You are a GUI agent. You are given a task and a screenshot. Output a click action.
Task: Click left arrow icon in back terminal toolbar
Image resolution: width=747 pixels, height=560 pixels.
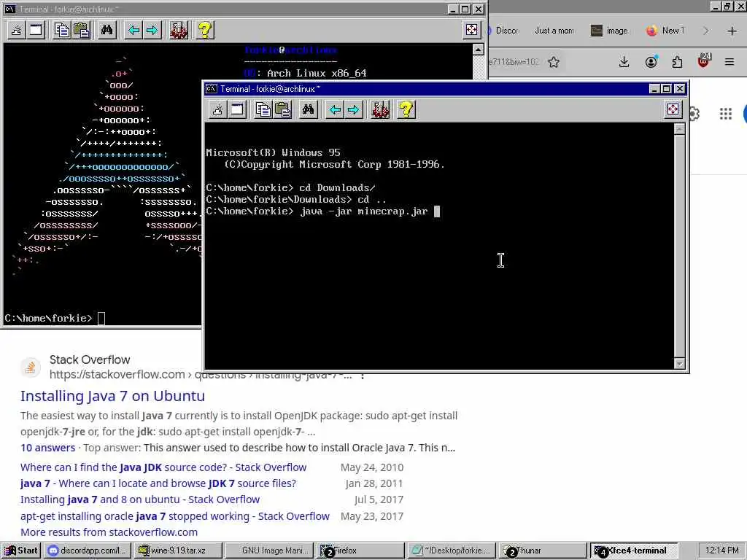(x=134, y=31)
